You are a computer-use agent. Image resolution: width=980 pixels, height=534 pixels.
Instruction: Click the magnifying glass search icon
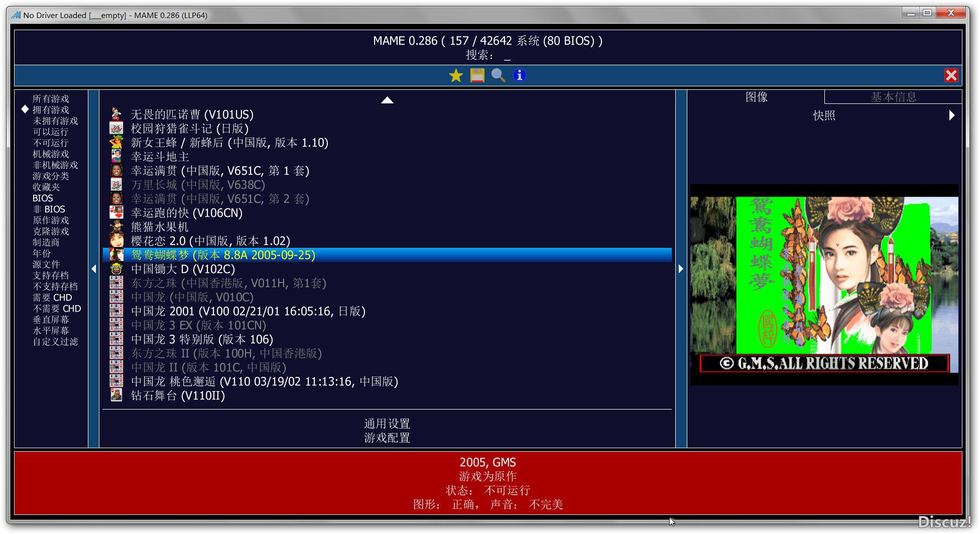pyautogui.click(x=498, y=76)
